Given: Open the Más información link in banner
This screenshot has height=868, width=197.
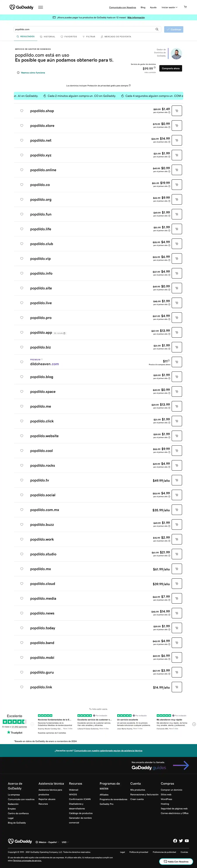Looking at the screenshot, I should tap(136, 18).
